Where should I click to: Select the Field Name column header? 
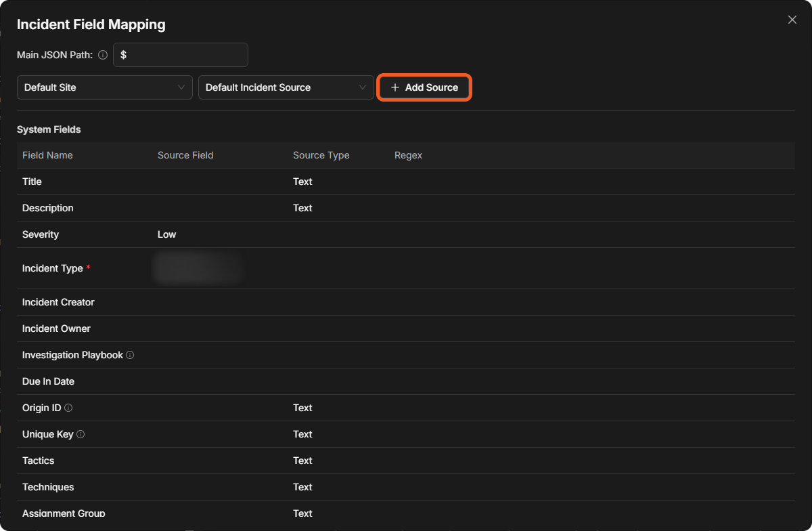pos(47,155)
